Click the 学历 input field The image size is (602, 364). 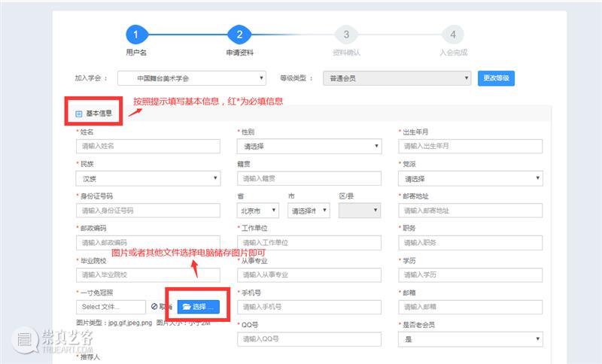point(470,275)
